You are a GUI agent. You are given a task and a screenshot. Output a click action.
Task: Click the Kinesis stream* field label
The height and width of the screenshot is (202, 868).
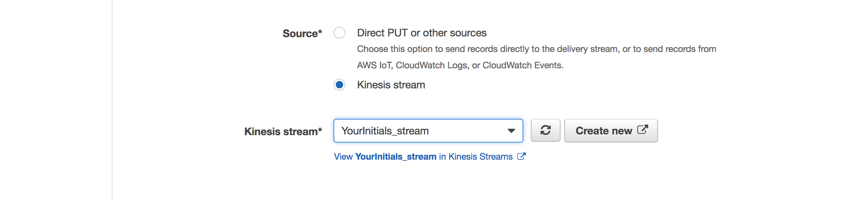click(283, 131)
